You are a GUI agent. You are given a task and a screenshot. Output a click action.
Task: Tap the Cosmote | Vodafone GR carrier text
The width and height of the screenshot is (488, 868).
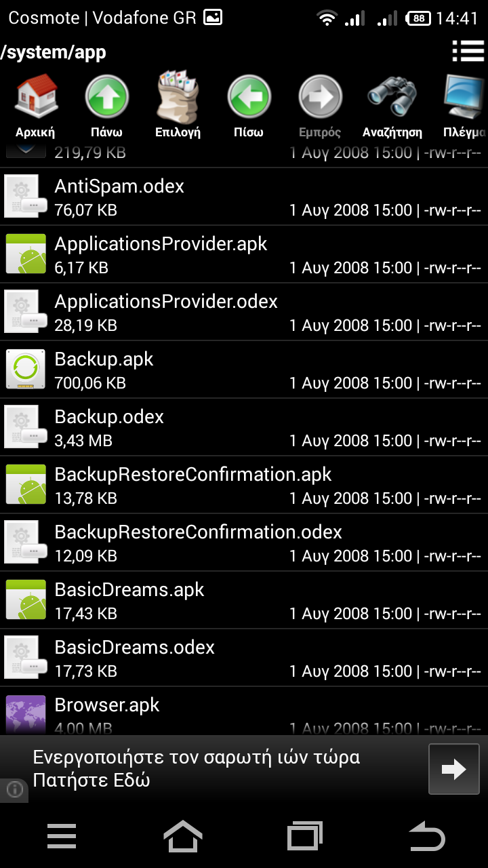[102, 18]
